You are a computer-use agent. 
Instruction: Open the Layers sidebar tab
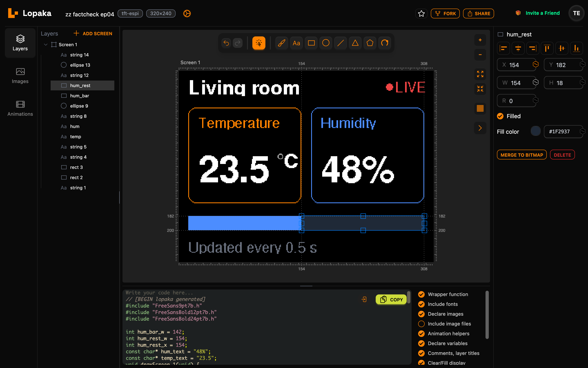click(20, 43)
